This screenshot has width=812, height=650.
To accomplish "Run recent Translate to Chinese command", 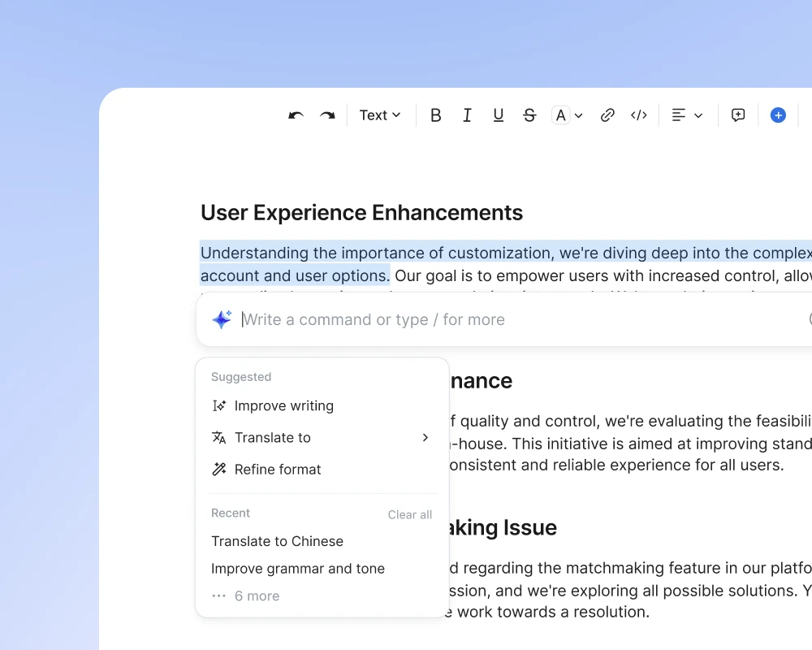I will click(277, 541).
